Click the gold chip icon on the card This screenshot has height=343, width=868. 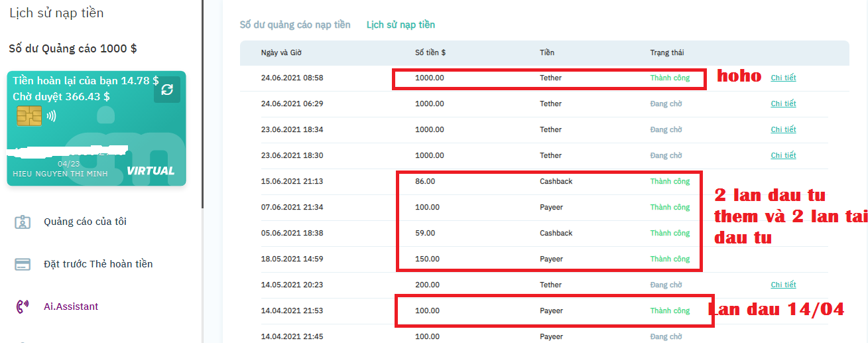(29, 115)
